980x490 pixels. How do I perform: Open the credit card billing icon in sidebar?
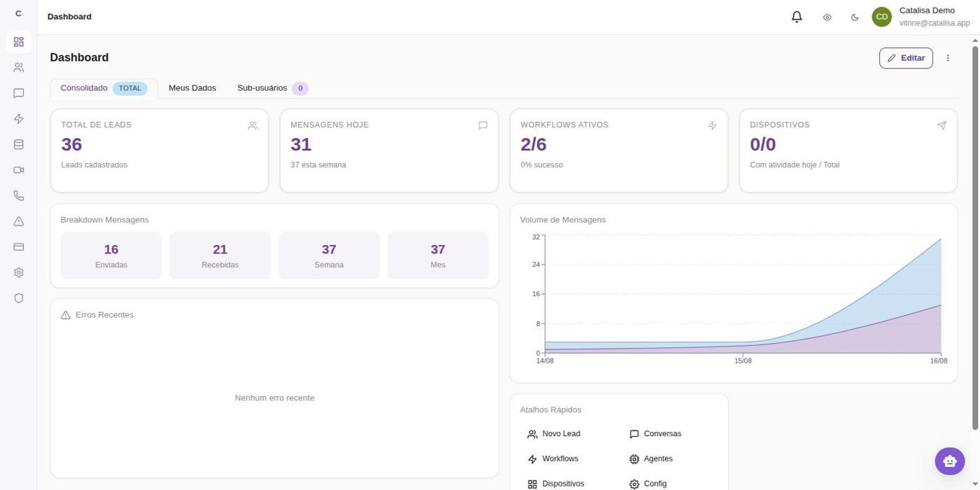point(19,247)
